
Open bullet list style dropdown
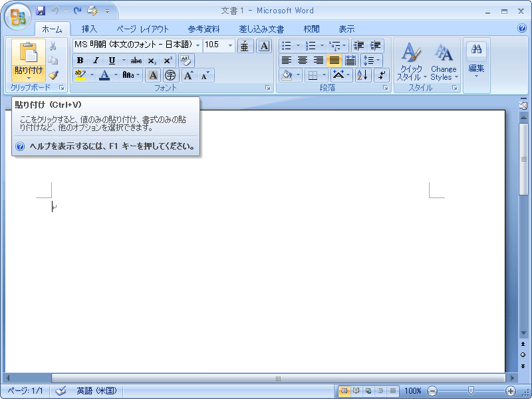click(x=299, y=45)
